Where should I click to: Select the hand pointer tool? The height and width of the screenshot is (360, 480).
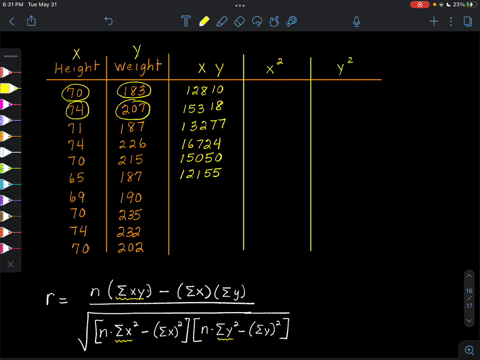274,22
